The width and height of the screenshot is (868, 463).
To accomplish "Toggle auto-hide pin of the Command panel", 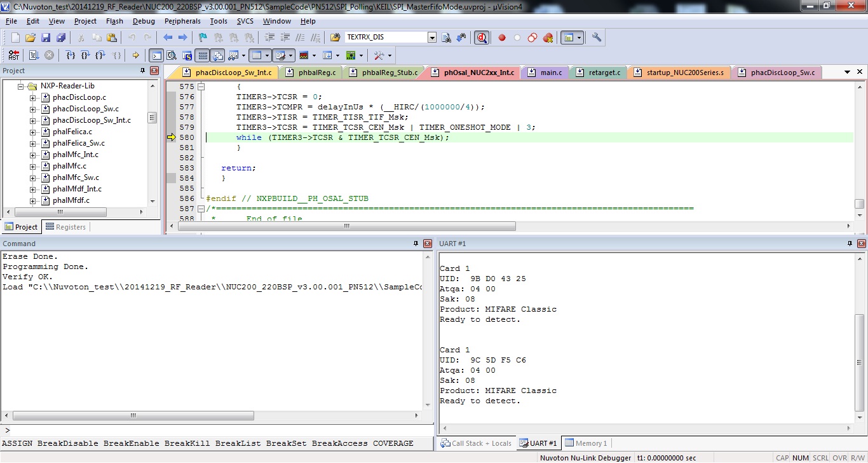I will click(416, 244).
